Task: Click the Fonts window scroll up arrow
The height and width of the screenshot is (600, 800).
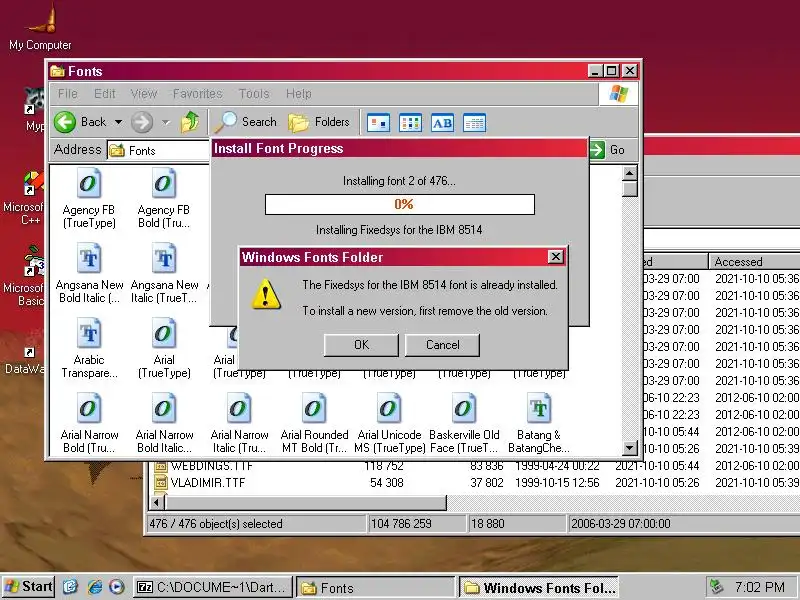Action: (x=630, y=173)
